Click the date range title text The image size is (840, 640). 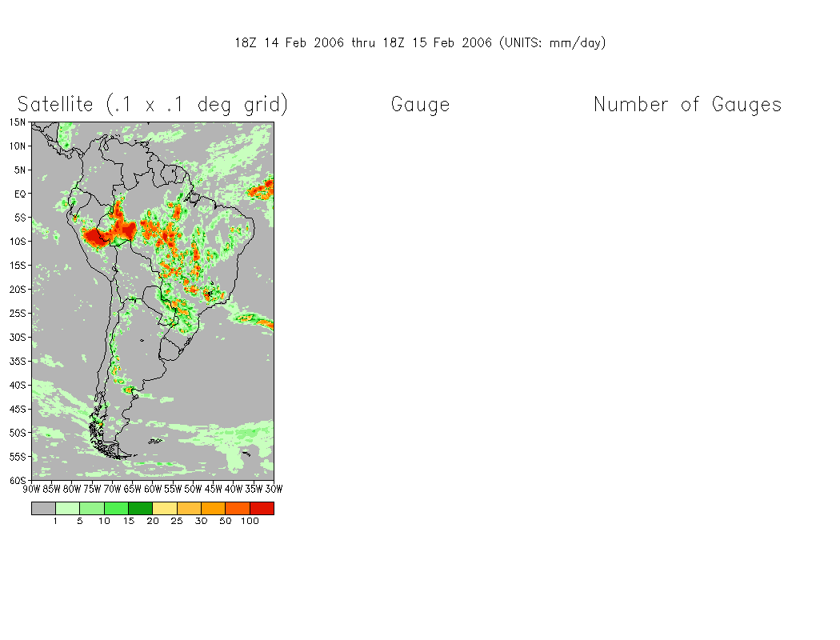coord(420,43)
